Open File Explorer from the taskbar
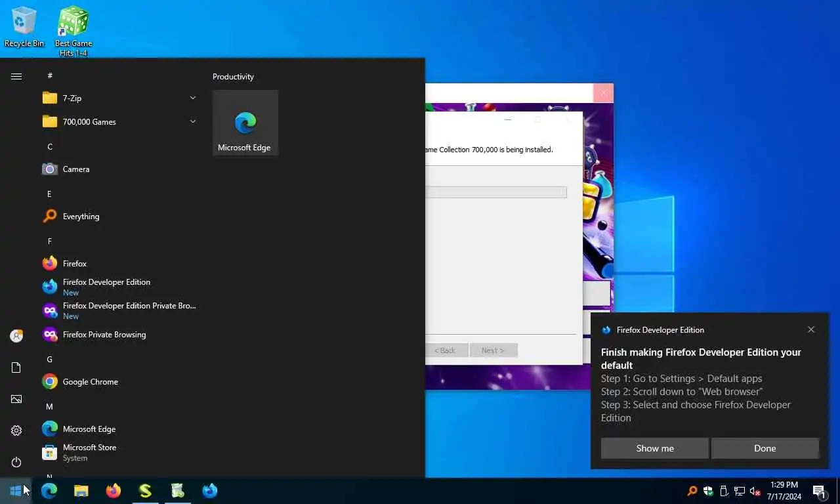This screenshot has height=504, width=840. (81, 491)
